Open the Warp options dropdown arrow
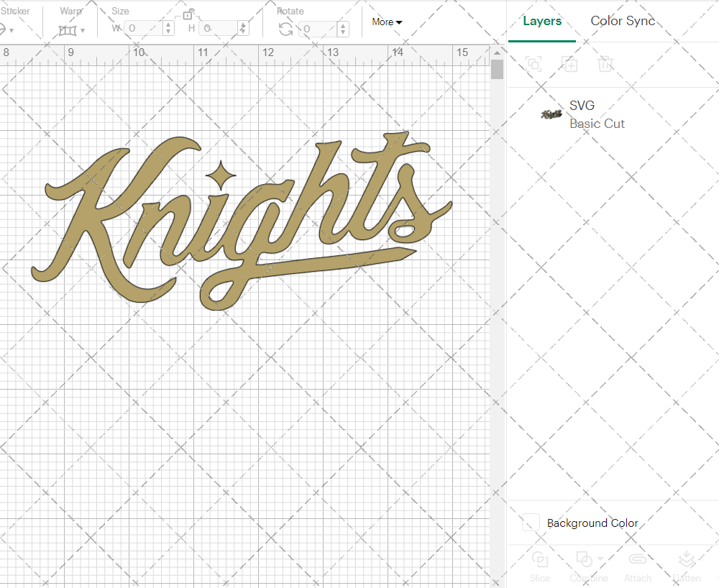719x588 pixels. coord(83,30)
